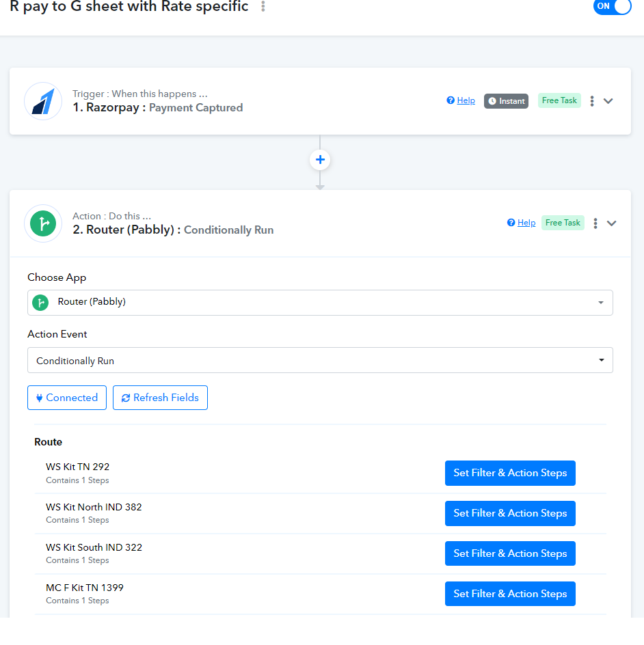Click the Route section heading

(x=48, y=442)
